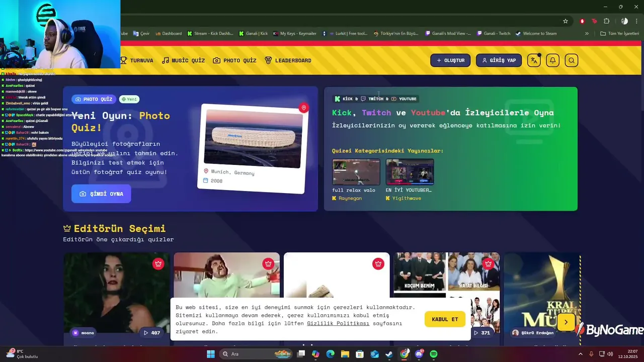Open the Chrome profile avatar
Image resolution: width=644 pixels, height=362 pixels.
[624, 21]
